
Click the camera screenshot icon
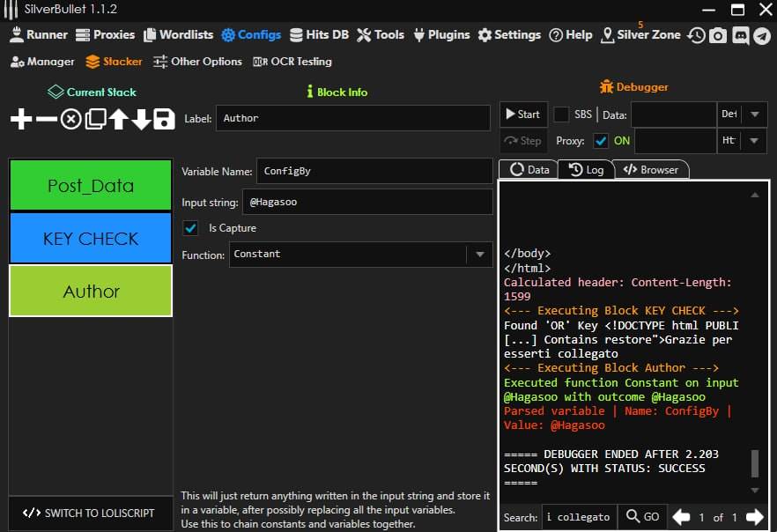tap(719, 35)
